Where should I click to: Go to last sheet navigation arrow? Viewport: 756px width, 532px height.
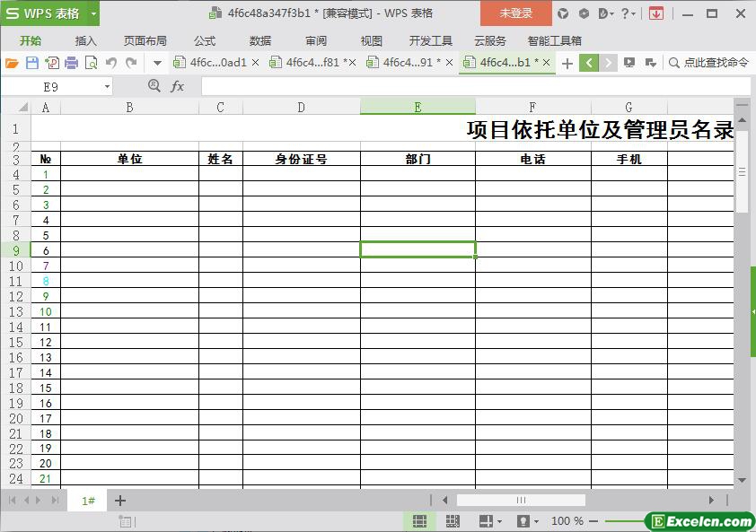click(x=56, y=501)
